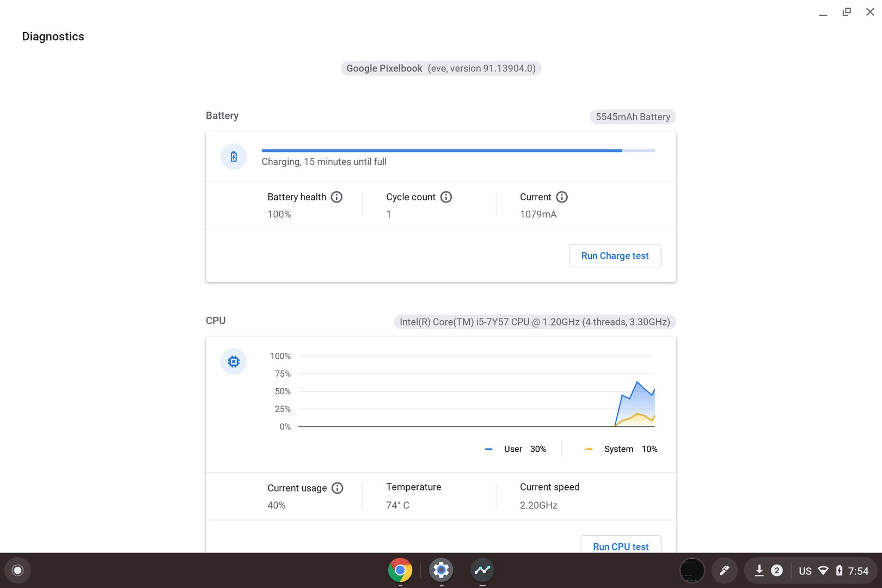Open Cycle count info icon

446,197
